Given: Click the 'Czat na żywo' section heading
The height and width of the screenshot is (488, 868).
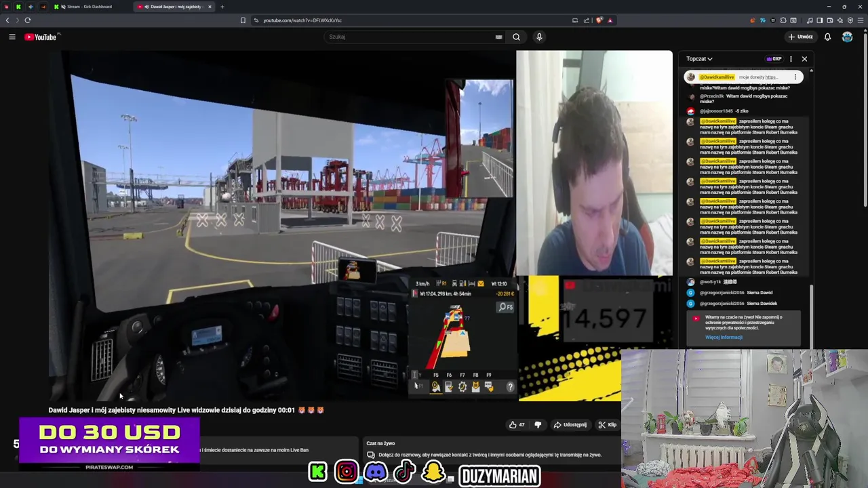Looking at the screenshot, I should (x=380, y=443).
